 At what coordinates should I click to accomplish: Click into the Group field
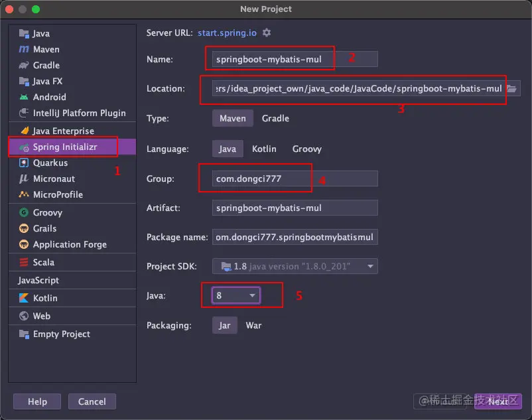click(295, 178)
